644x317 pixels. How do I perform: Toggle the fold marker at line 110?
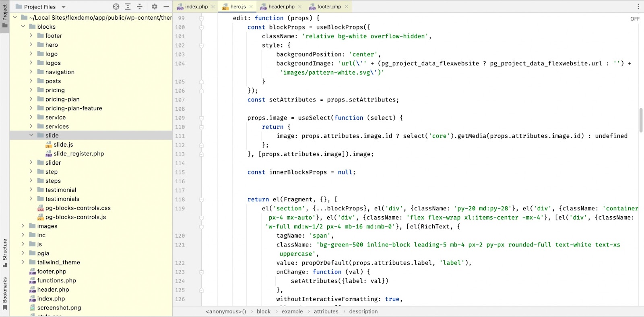pyautogui.click(x=201, y=127)
